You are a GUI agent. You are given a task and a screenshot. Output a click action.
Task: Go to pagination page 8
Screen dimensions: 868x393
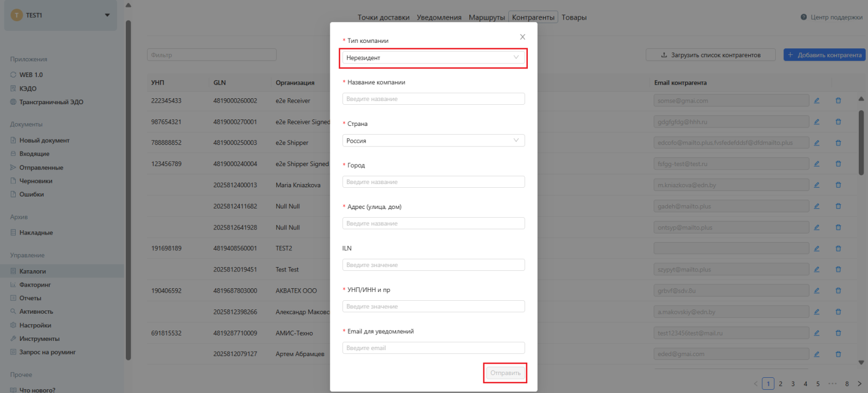pyautogui.click(x=847, y=384)
